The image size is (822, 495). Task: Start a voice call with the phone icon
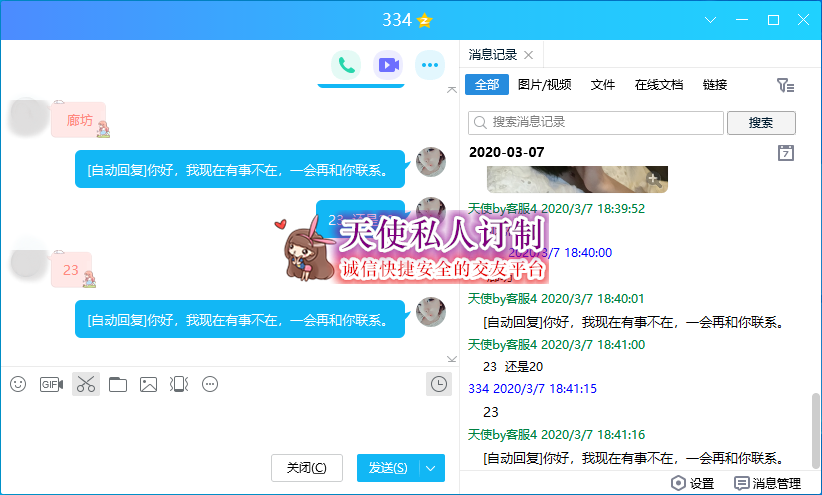(x=347, y=65)
